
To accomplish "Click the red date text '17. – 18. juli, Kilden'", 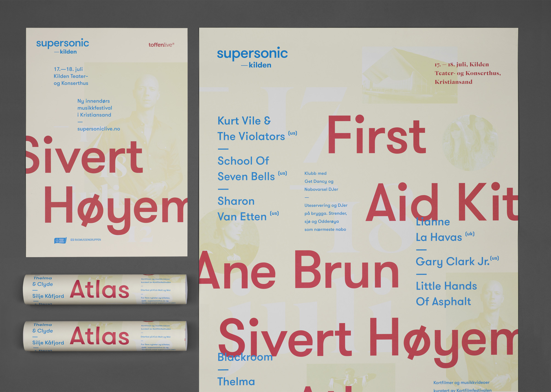I will point(461,64).
